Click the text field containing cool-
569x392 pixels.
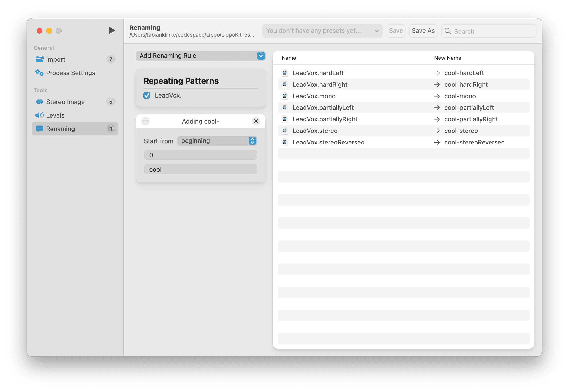(200, 170)
